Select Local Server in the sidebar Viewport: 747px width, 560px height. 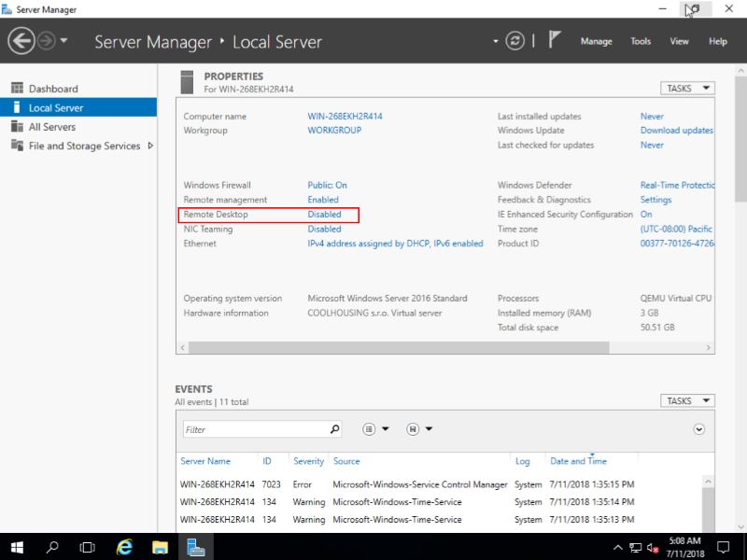pos(78,107)
